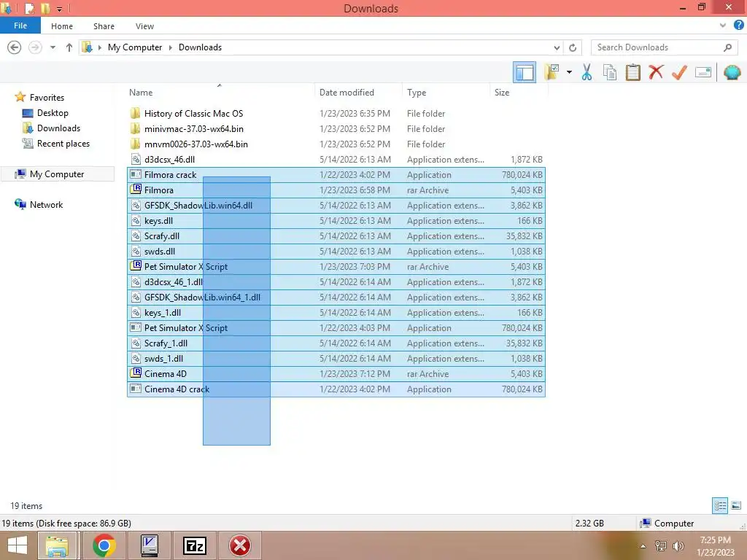The height and width of the screenshot is (560, 747).
Task: Sort by the Date modified column
Action: (x=358, y=93)
